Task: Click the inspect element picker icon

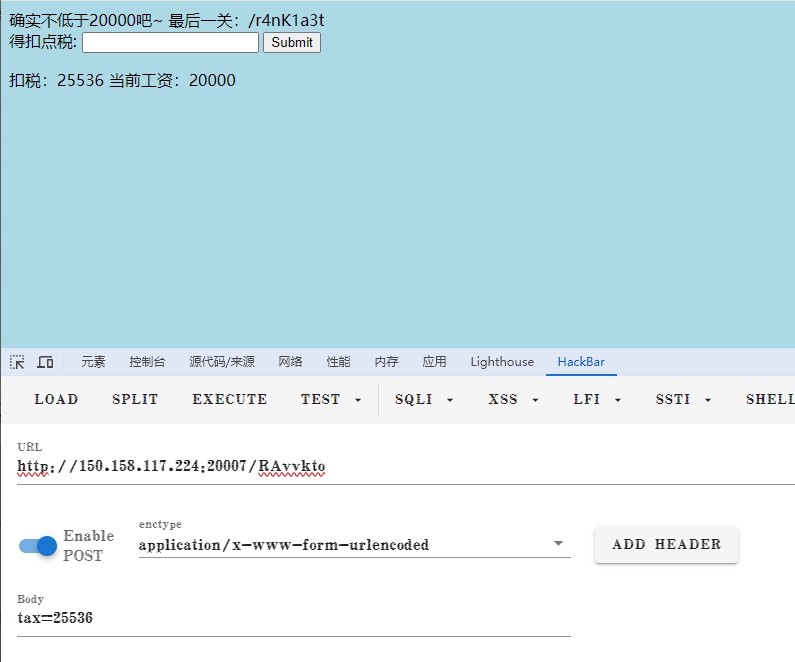Action: 17,362
